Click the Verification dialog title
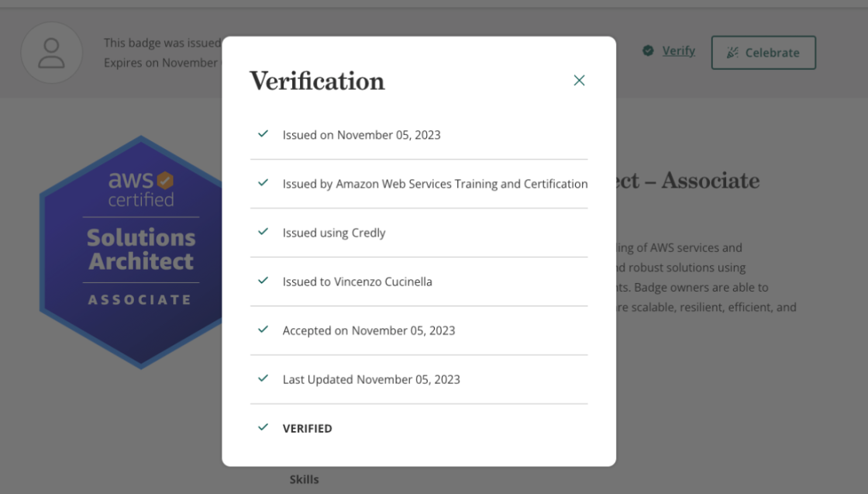The width and height of the screenshot is (868, 494). pos(316,81)
